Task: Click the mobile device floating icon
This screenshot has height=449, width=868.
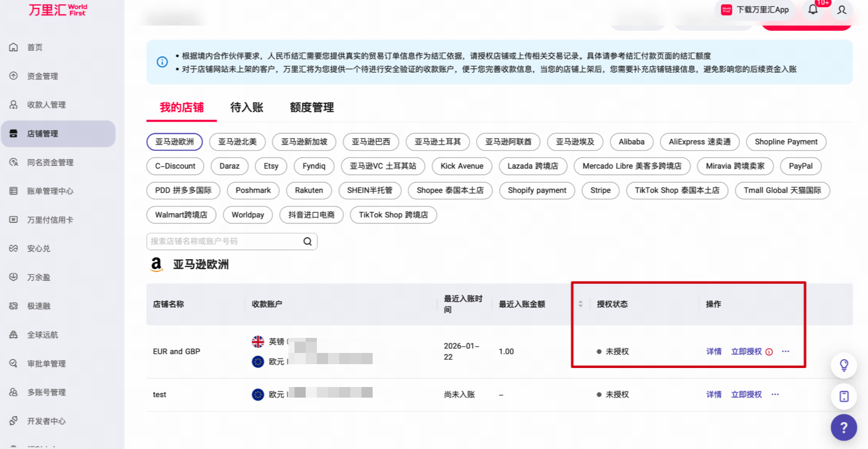Action: point(844,397)
